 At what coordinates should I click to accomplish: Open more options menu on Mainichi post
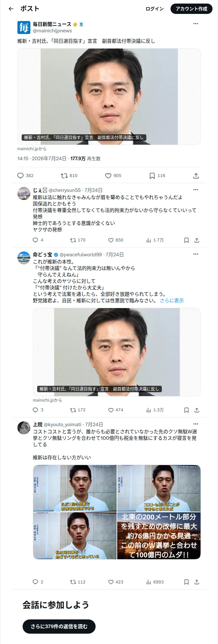[x=196, y=24]
